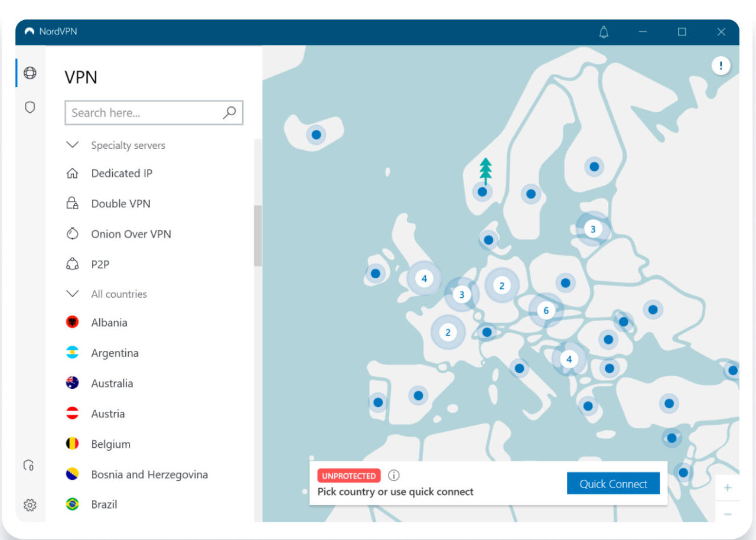Select Double VPN server option

tap(120, 203)
